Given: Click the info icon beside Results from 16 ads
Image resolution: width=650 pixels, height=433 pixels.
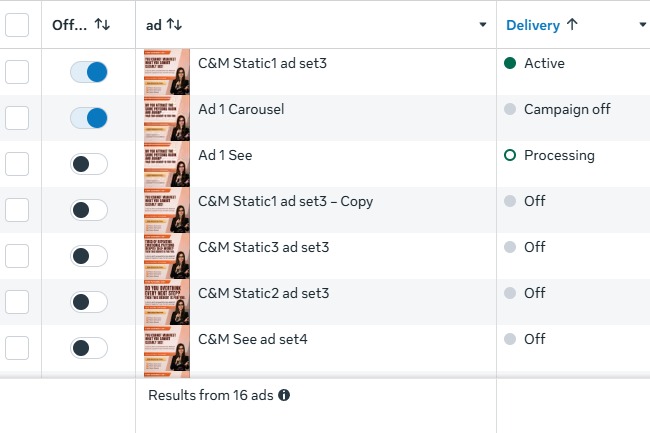Looking at the screenshot, I should pos(284,395).
